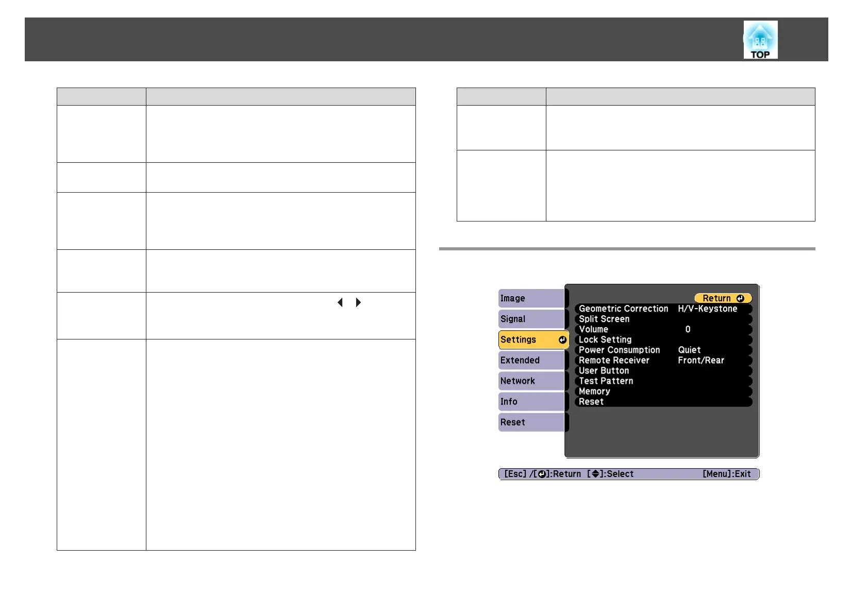Click the TOP home icon
The image size is (868, 613).
tap(760, 40)
